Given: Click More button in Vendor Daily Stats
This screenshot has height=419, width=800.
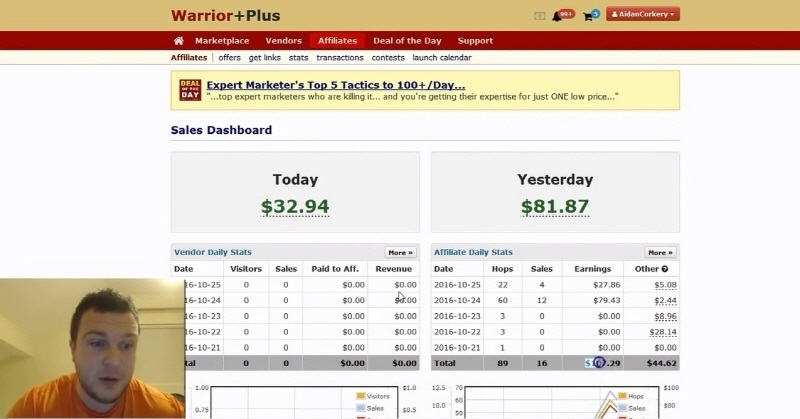Looking at the screenshot, I should click(401, 253).
